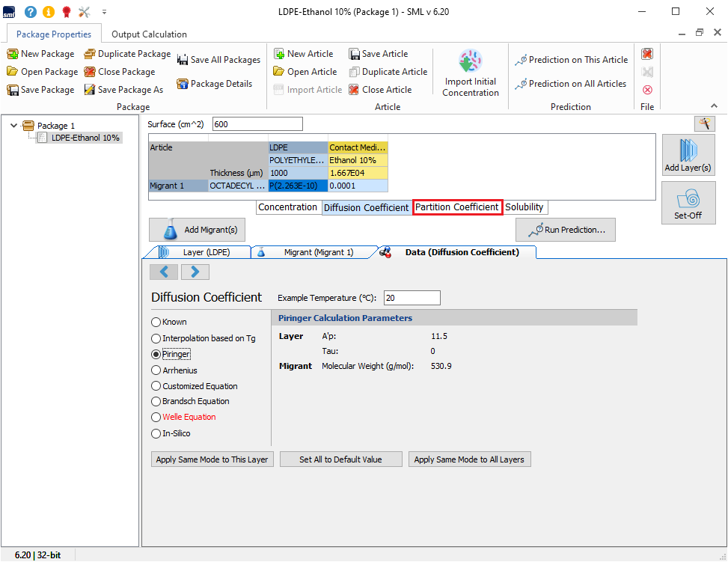This screenshot has width=728, height=562.
Task: Select the Add Migrant(s) tool
Action: tap(197, 230)
